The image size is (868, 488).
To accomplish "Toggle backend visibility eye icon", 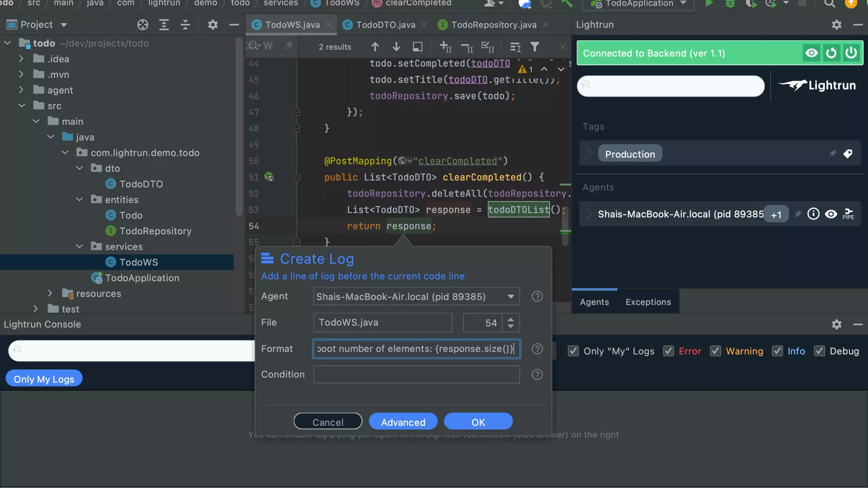I will [811, 53].
